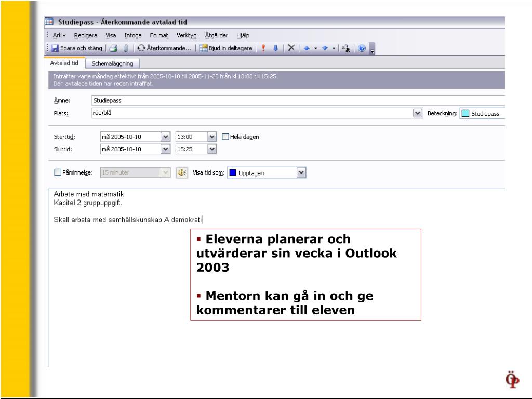Open the Redigera menu
The height and width of the screenshot is (399, 532).
pyautogui.click(x=86, y=35)
